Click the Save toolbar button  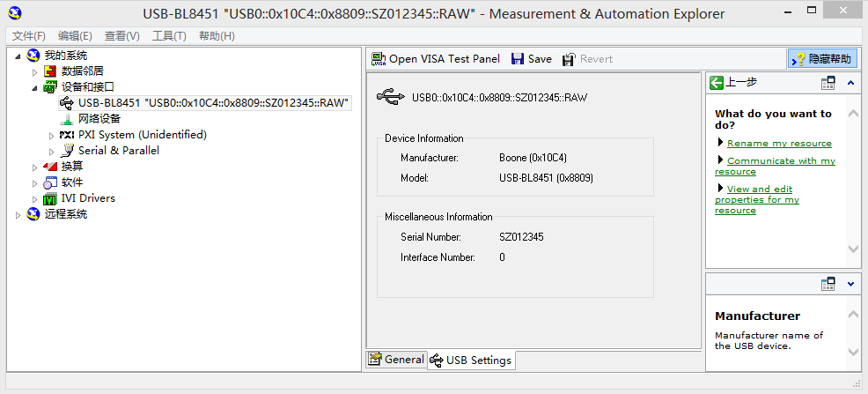coord(532,59)
